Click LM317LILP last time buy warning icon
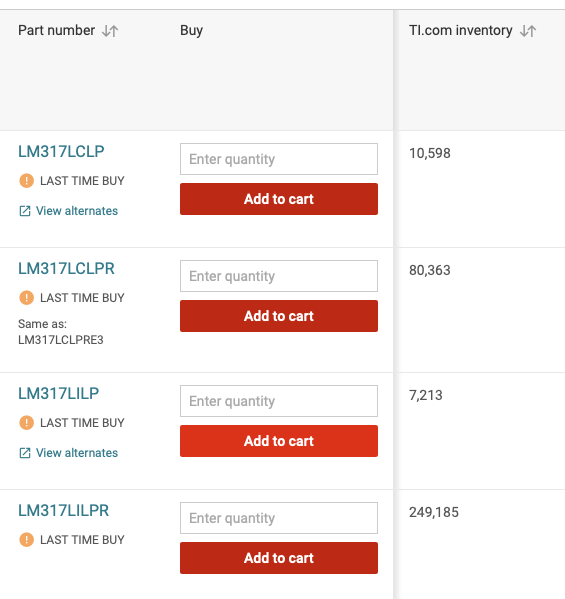Image resolution: width=565 pixels, height=599 pixels. (x=26, y=423)
